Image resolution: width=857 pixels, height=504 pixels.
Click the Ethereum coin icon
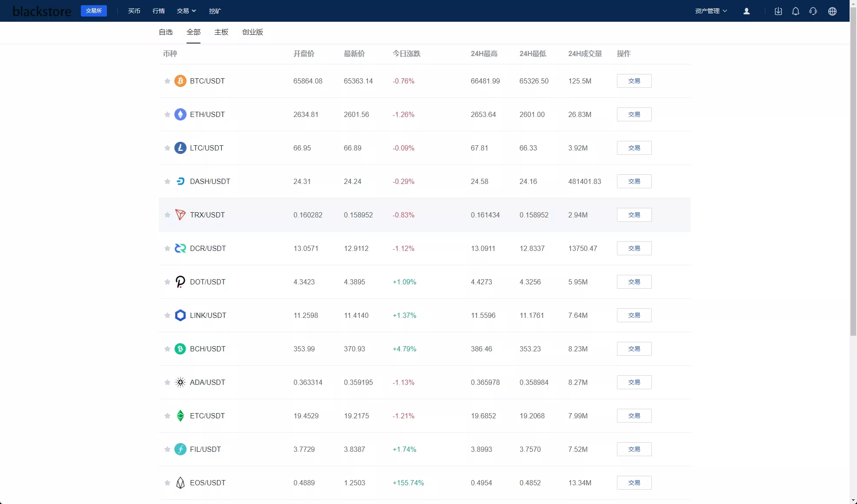[180, 114]
